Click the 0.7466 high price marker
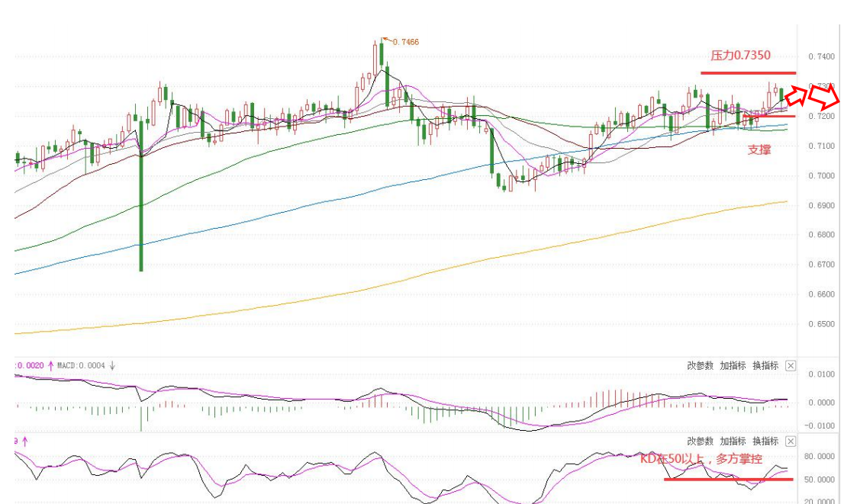The height and width of the screenshot is (504, 844). point(404,42)
